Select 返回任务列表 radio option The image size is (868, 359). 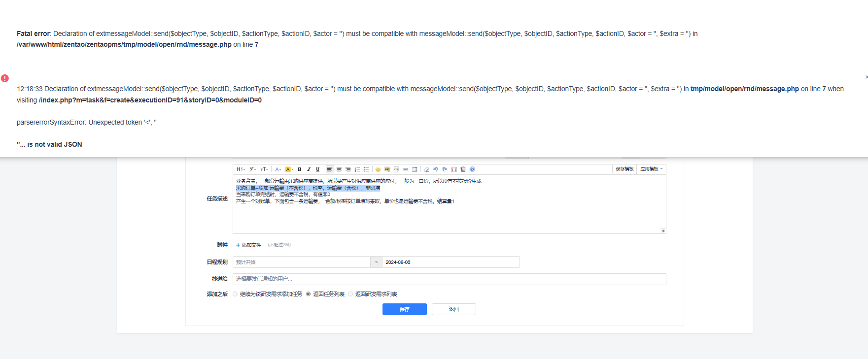click(x=309, y=294)
